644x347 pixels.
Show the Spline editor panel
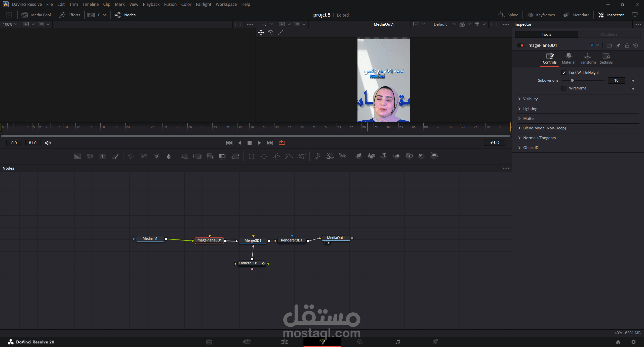pyautogui.click(x=508, y=15)
